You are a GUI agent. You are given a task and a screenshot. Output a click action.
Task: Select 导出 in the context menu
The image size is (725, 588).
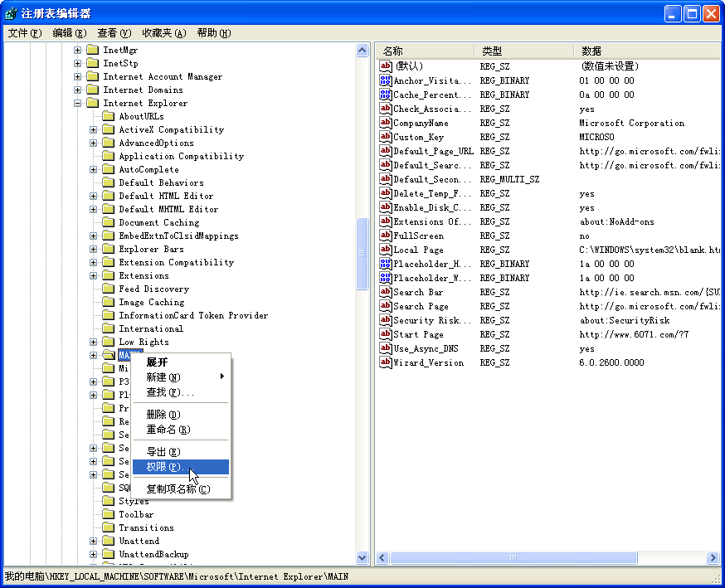163,452
